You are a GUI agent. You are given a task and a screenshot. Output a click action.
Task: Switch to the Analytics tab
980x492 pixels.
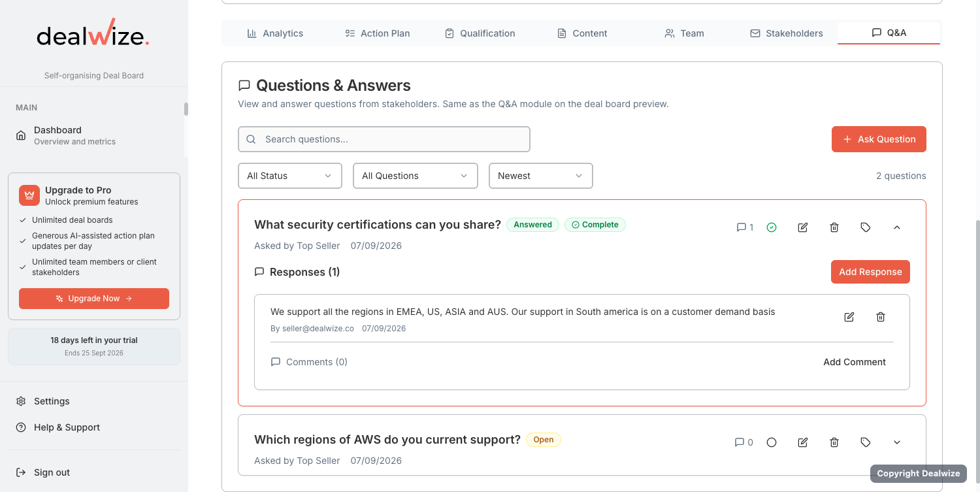pos(275,33)
